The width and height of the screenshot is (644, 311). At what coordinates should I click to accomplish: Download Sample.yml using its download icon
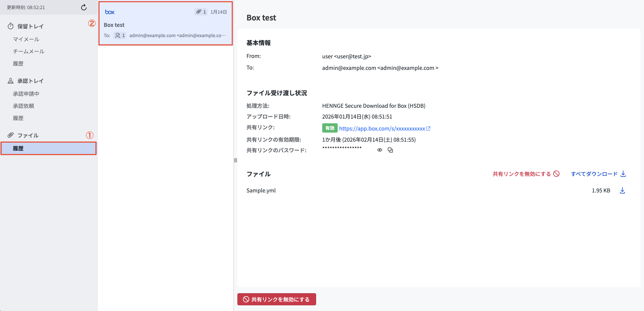[622, 190]
